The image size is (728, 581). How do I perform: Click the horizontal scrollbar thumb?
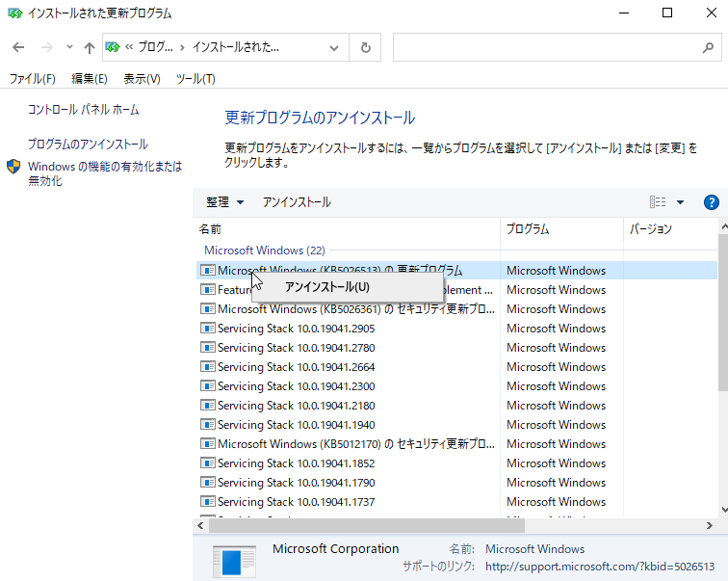pos(367,526)
